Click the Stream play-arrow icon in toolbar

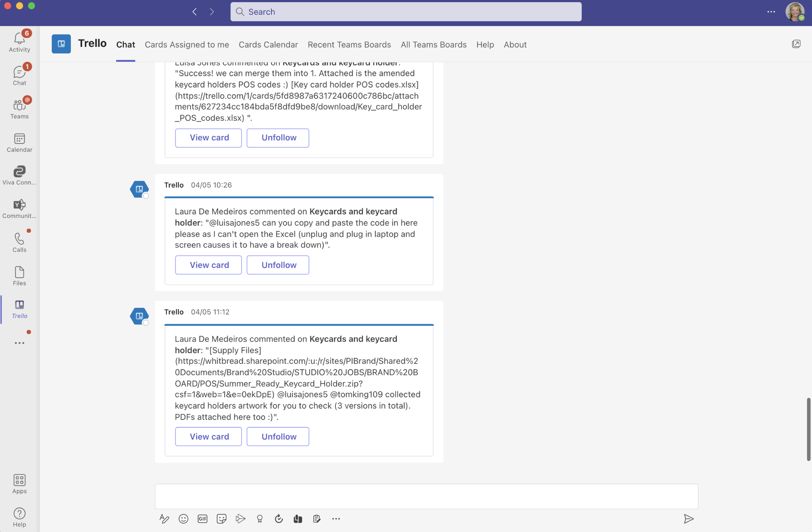tap(241, 519)
